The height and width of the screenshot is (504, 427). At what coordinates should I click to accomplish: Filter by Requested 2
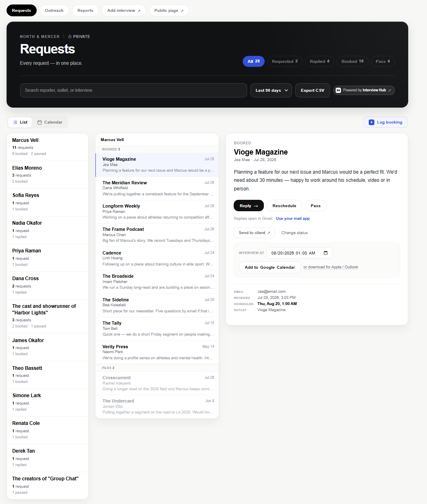[285, 61]
